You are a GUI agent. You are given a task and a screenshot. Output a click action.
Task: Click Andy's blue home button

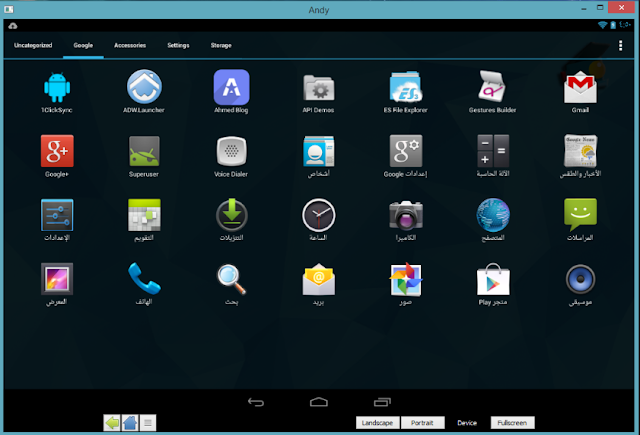130,423
